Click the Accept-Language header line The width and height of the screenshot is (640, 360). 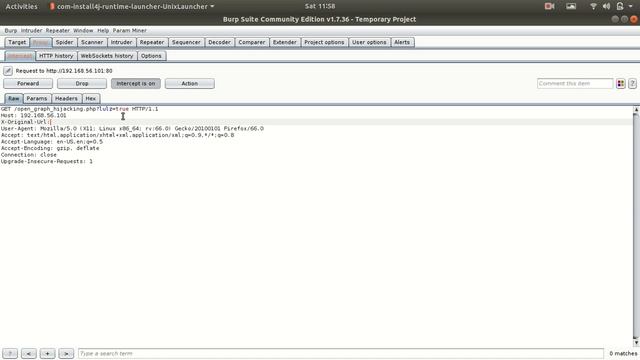(52, 142)
